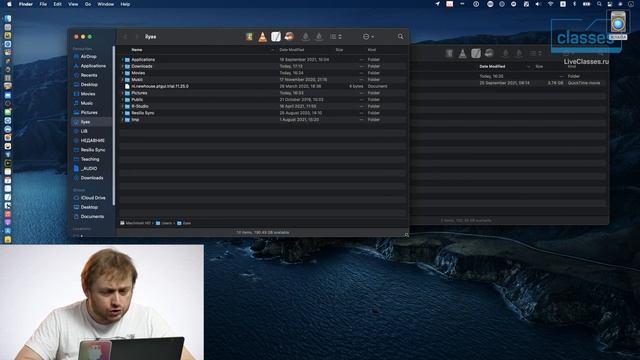Open the Help menu
The image size is (640, 360).
(x=125, y=4)
